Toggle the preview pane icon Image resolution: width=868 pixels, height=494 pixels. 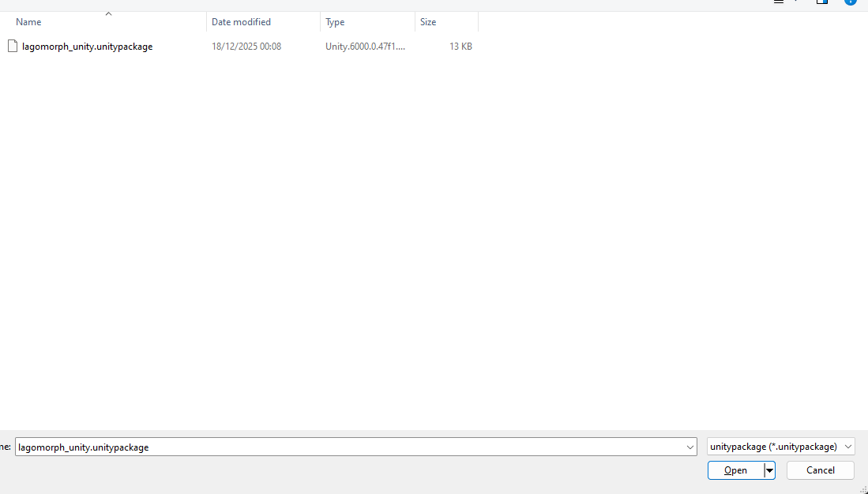tap(822, 2)
